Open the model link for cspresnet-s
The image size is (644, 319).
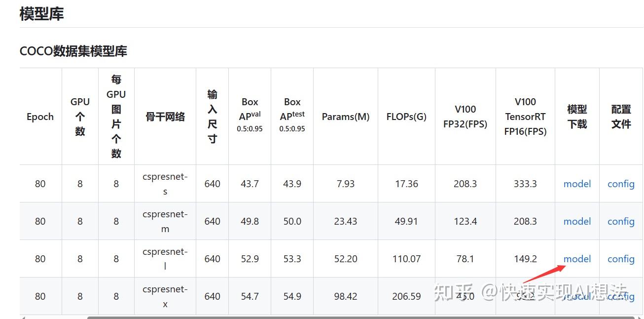point(577,184)
